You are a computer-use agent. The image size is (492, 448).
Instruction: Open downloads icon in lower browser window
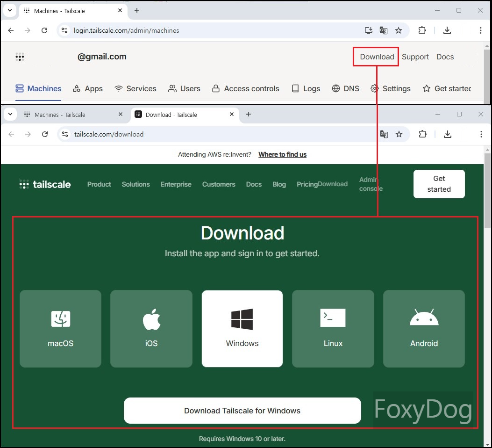[x=448, y=134]
